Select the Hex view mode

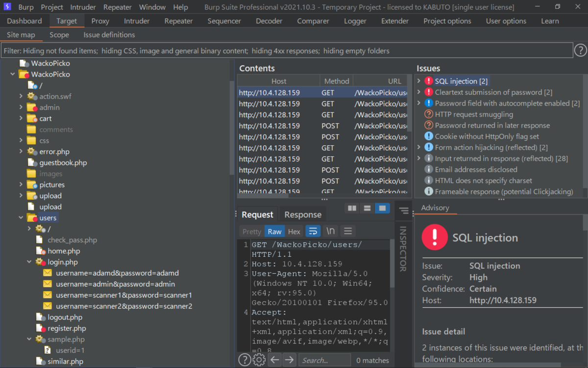pos(294,232)
